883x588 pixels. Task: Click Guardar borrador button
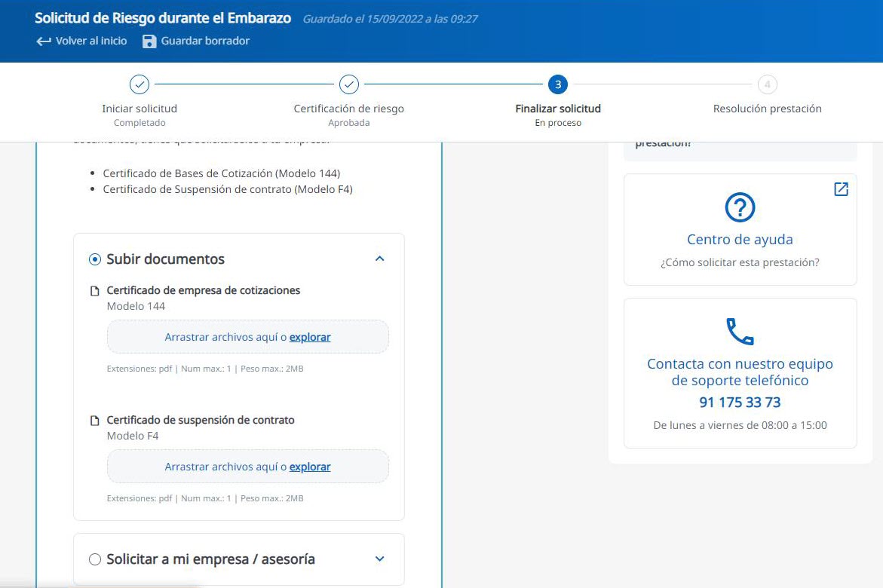pos(205,41)
